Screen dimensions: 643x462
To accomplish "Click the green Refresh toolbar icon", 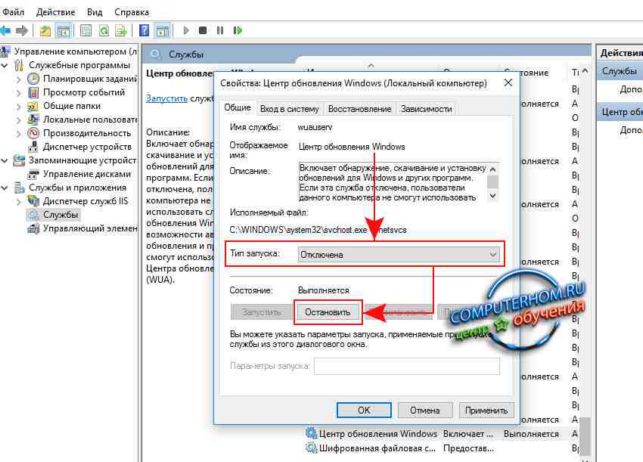I will pyautogui.click(x=104, y=31).
